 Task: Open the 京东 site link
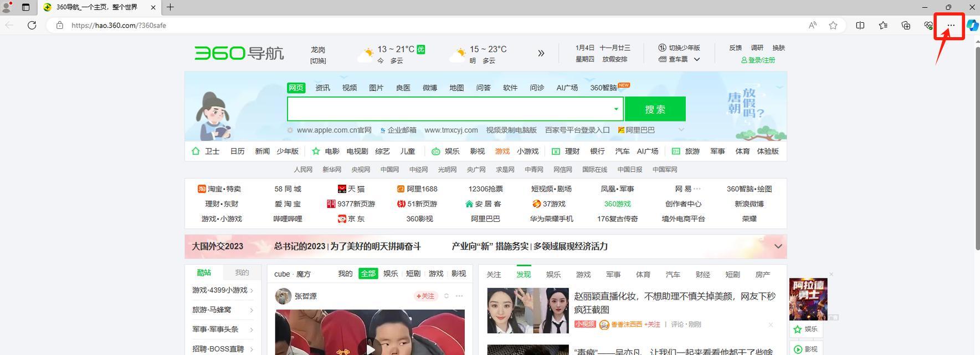pyautogui.click(x=351, y=219)
